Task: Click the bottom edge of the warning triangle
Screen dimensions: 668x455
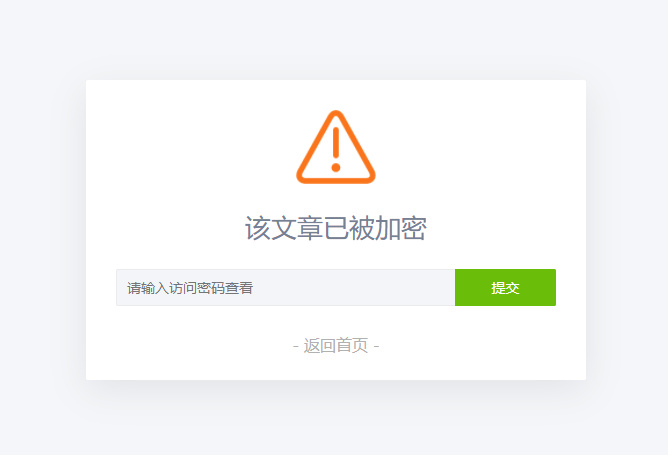Action: [x=336, y=181]
